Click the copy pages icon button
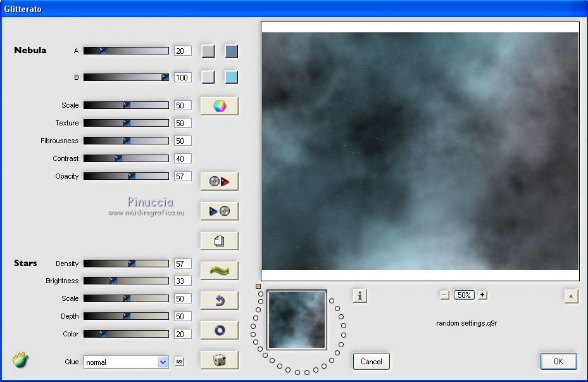588x382 pixels. 220,241
